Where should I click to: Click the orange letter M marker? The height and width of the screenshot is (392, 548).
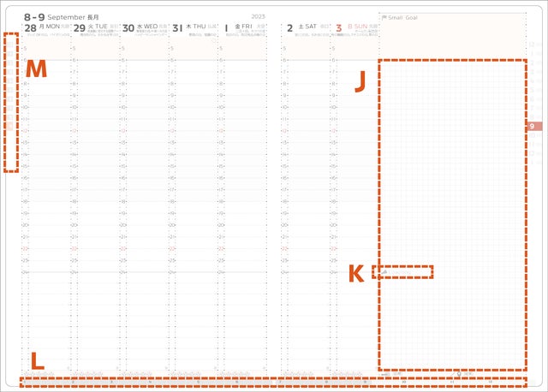[x=36, y=69]
